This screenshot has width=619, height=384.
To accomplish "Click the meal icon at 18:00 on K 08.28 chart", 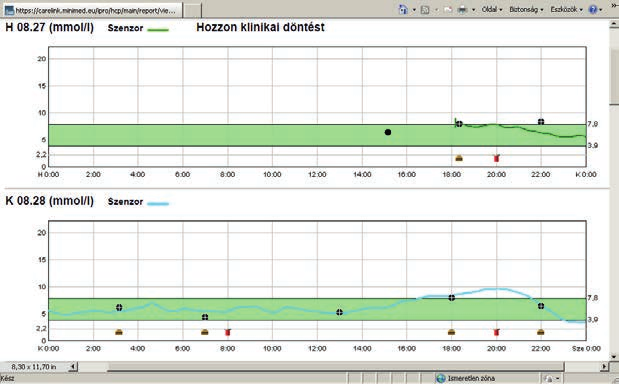I will pyautogui.click(x=452, y=332).
